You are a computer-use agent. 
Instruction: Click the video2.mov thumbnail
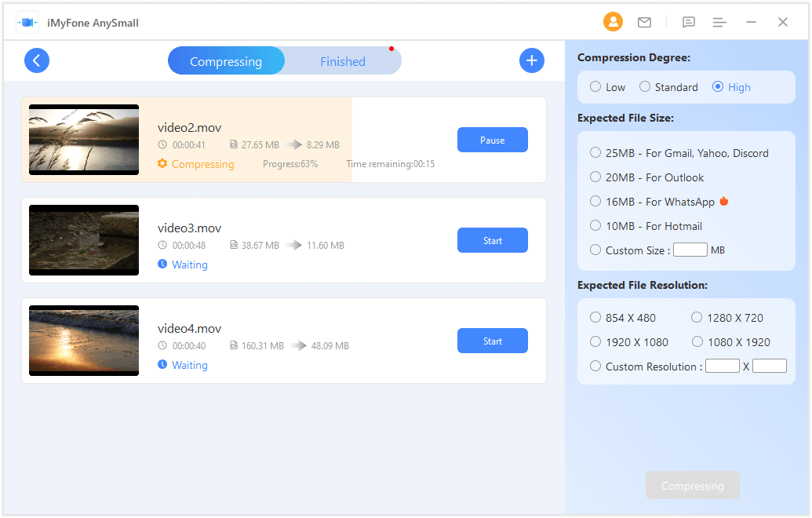point(84,140)
